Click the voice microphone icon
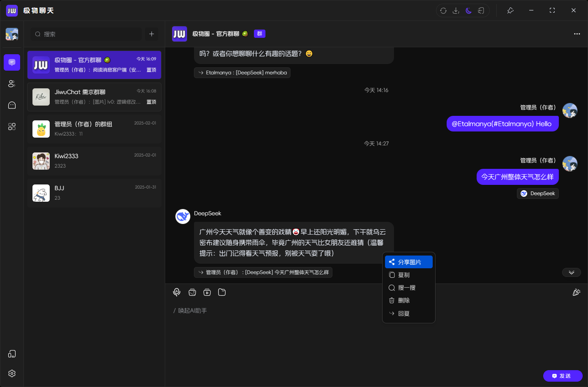The image size is (588, 387). pyautogui.click(x=177, y=292)
